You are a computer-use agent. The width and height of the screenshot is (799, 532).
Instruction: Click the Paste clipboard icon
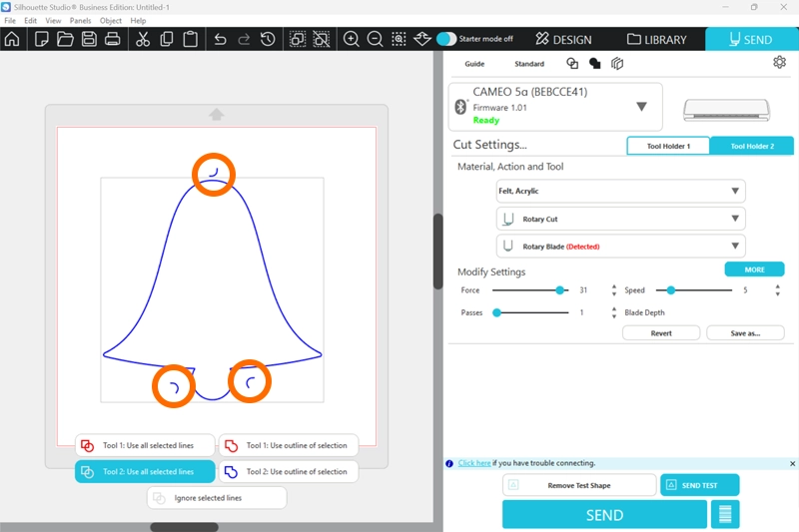[189, 40]
